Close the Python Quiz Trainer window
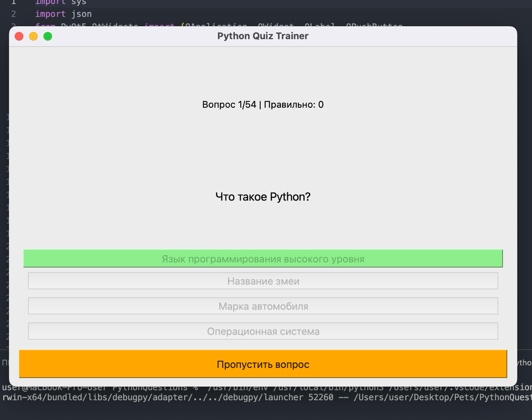This screenshot has width=532, height=420. tap(19, 36)
